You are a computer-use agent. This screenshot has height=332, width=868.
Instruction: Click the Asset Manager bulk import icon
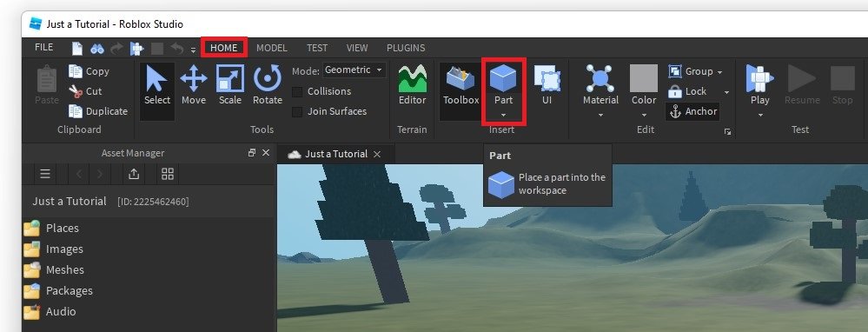(134, 175)
